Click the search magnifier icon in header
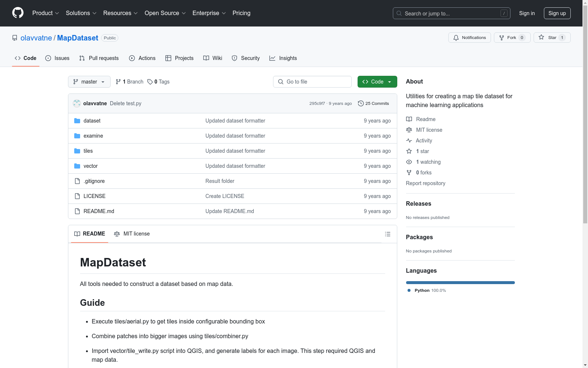588x368 pixels. 399,13
